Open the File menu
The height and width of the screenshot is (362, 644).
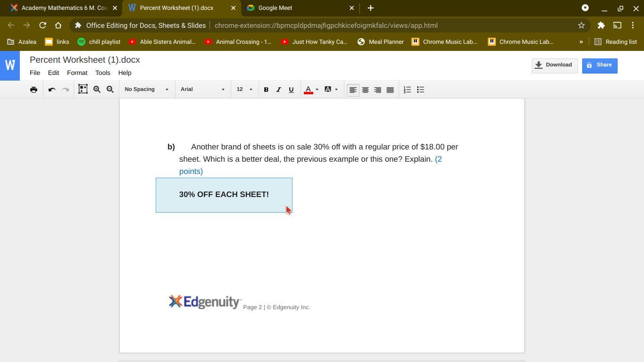[35, 73]
